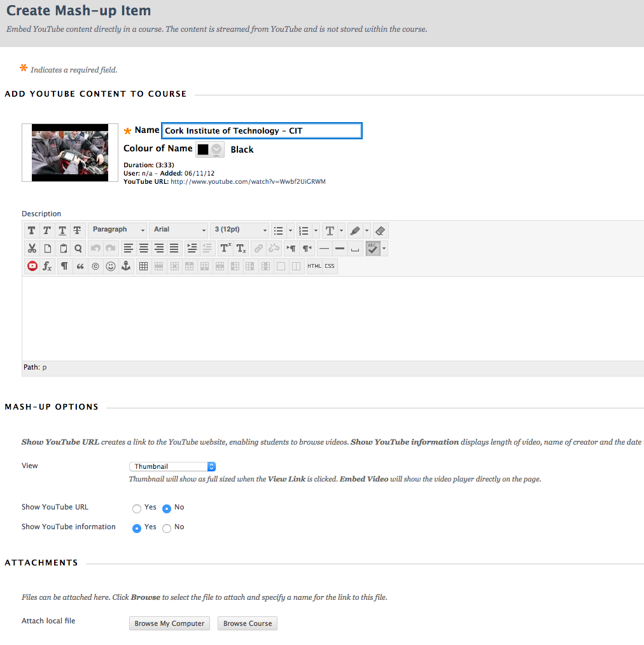
Task: Open Find with the magnifier icon
Action: click(x=78, y=249)
